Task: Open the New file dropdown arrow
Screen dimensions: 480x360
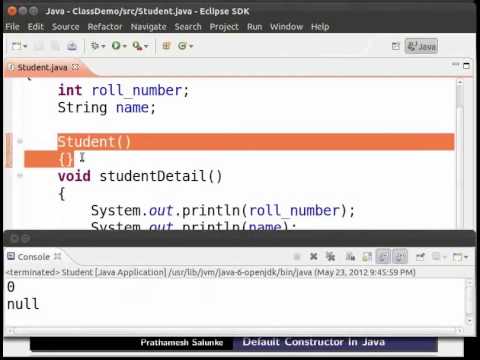Action: [x=25, y=46]
